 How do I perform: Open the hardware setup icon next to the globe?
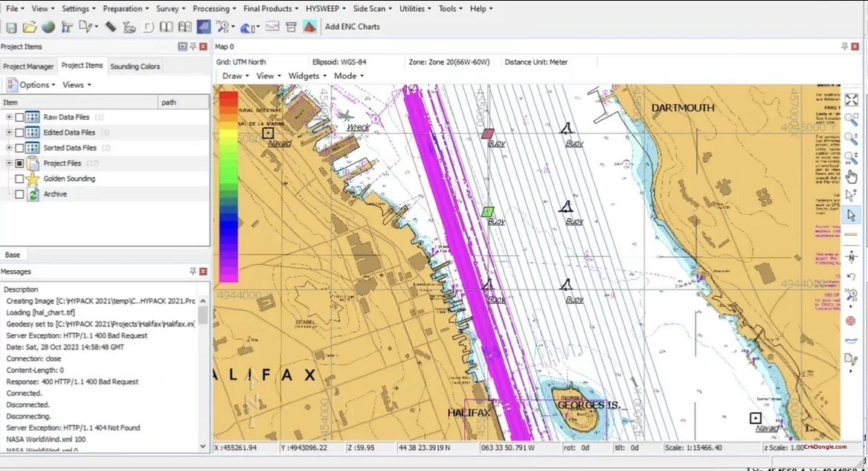tap(67, 27)
